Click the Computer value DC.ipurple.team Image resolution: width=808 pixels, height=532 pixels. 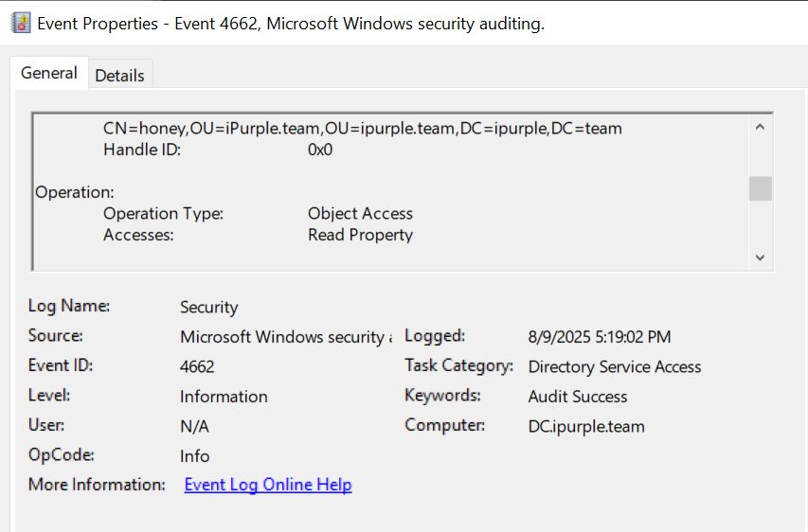pos(585,426)
